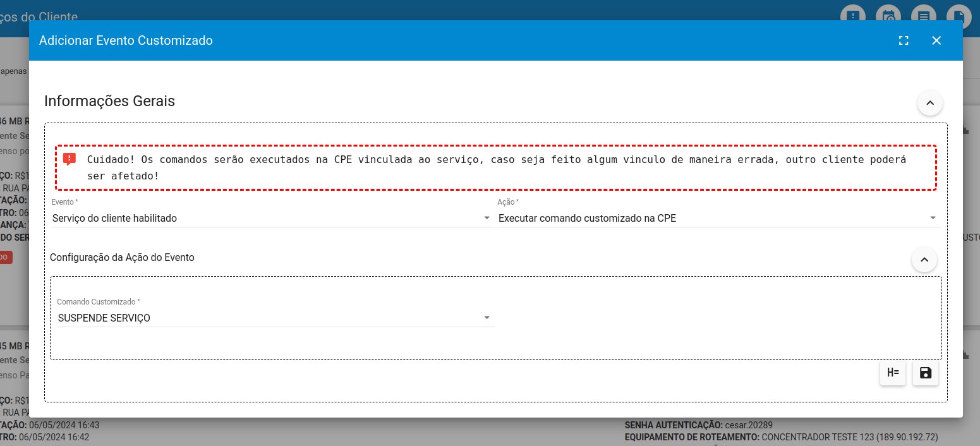Open the Comando Customizado dropdown
Viewport: 980px width, 446px height.
275,318
